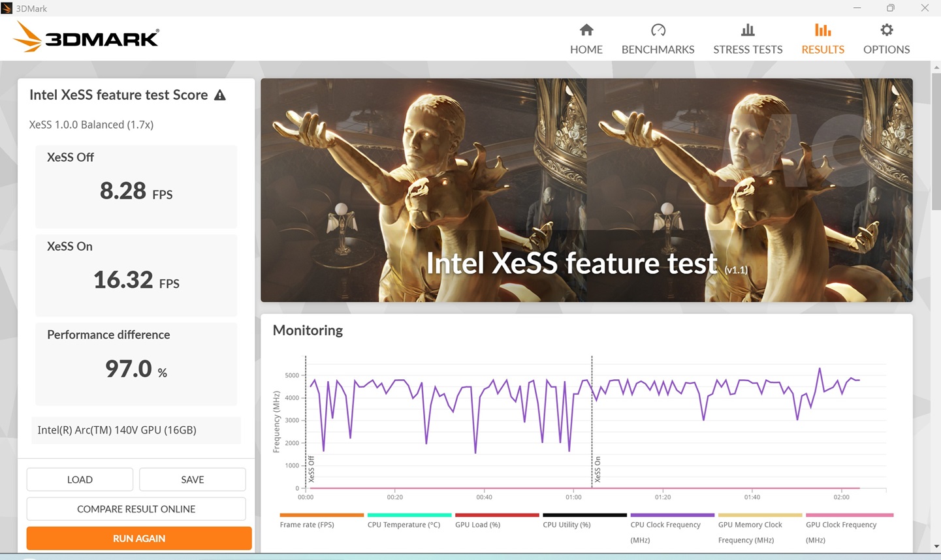Click the Stress Tests bar chart icon

click(748, 30)
